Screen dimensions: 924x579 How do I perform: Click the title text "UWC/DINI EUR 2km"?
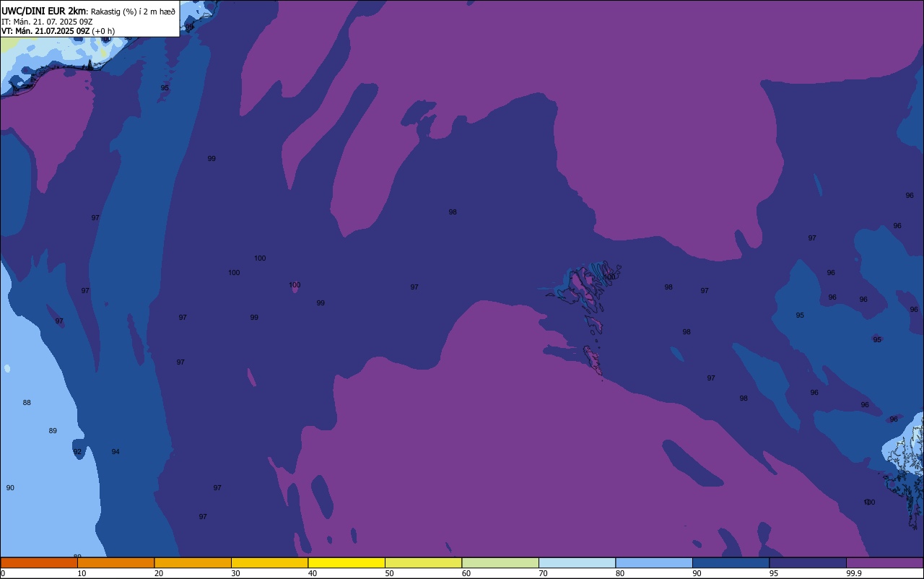pyautogui.click(x=43, y=11)
